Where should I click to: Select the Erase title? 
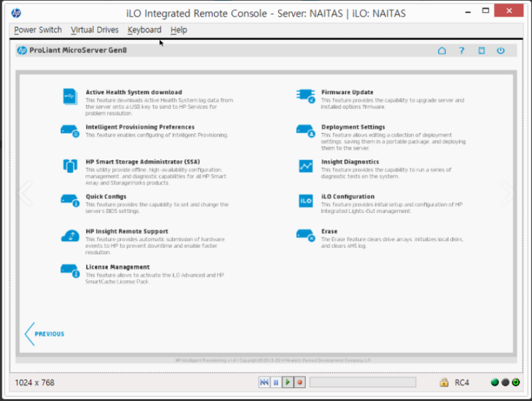pos(330,232)
